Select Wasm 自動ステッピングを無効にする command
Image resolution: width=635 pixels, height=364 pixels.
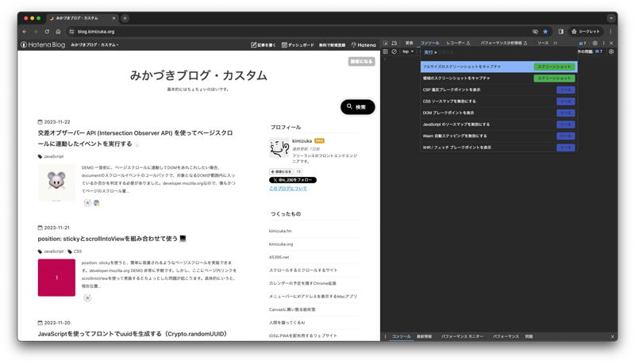[x=499, y=136]
